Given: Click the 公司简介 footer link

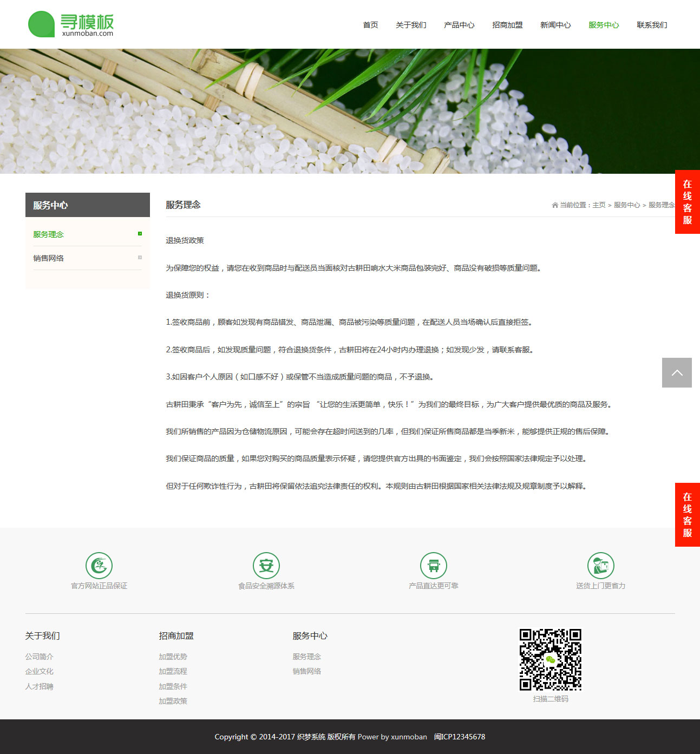Looking at the screenshot, I should (39, 657).
